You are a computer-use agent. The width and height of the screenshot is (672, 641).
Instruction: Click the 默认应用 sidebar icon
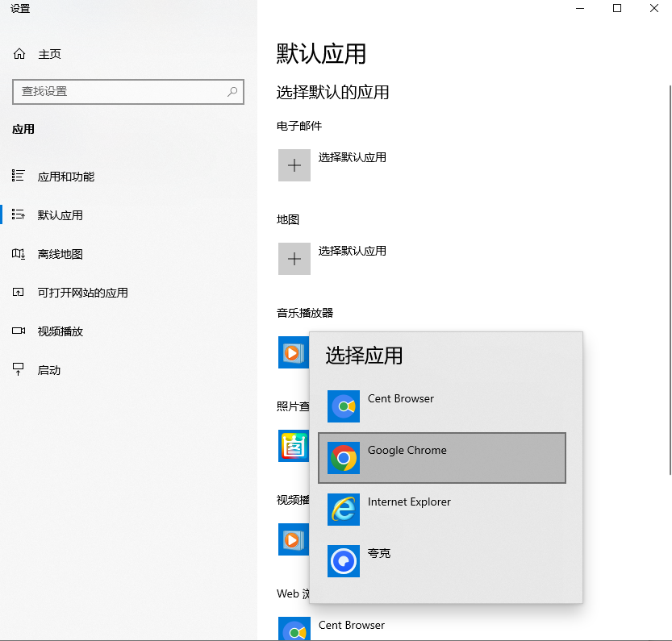18,214
